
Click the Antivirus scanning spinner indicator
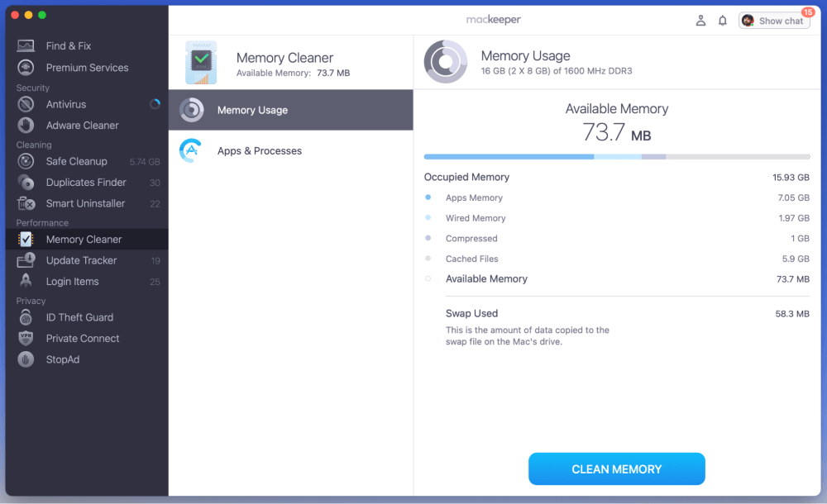pos(155,104)
